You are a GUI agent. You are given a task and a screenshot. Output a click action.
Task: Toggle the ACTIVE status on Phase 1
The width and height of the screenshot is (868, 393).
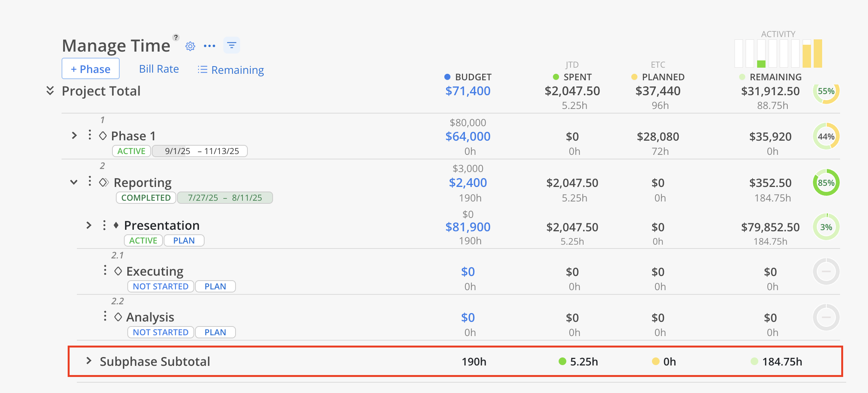pyautogui.click(x=131, y=151)
